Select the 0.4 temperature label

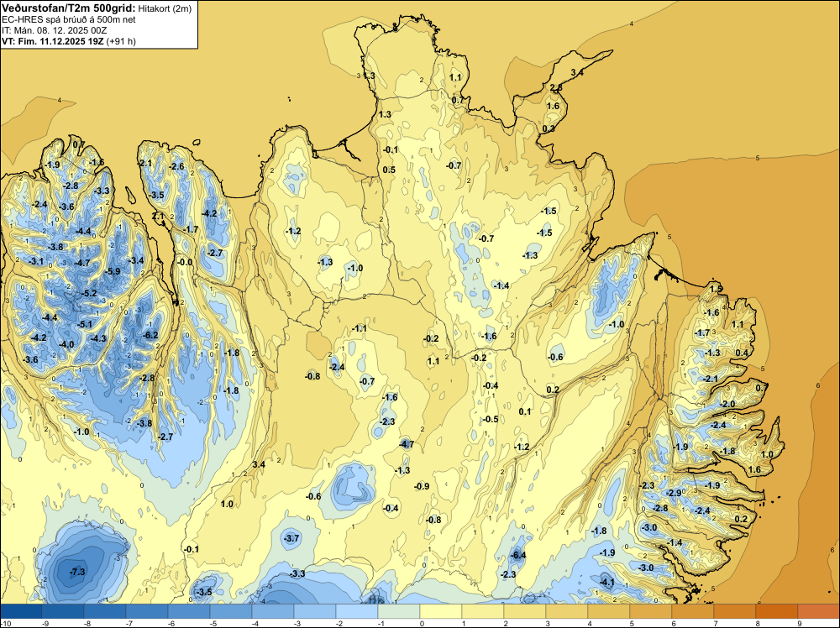(742, 353)
